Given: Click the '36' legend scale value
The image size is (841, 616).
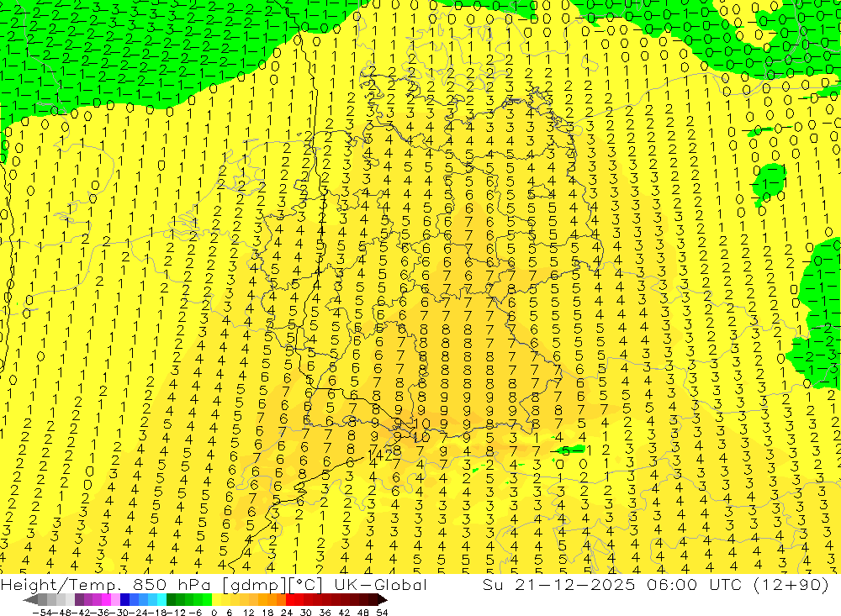Looking at the screenshot, I should (325, 613).
